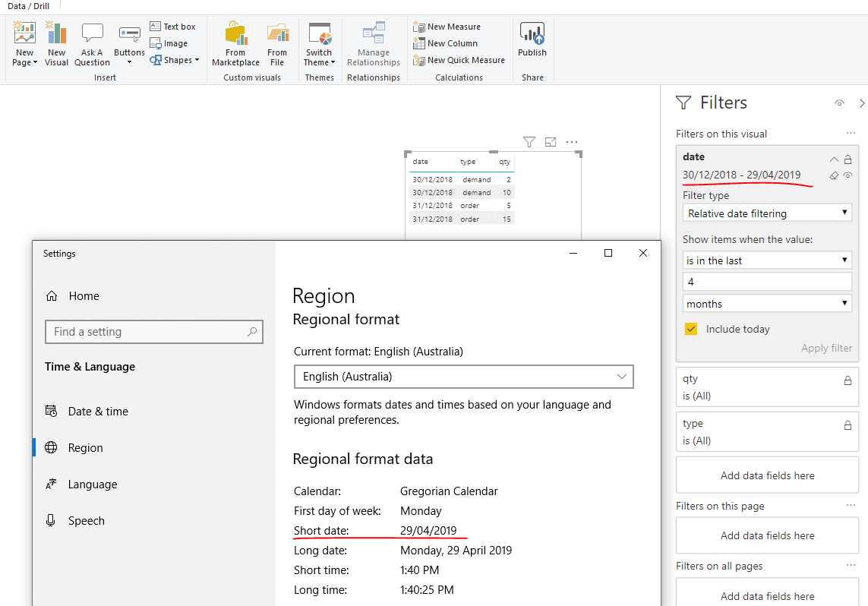Open the months period dropdown
This screenshot has width=868, height=606.
pyautogui.click(x=767, y=303)
